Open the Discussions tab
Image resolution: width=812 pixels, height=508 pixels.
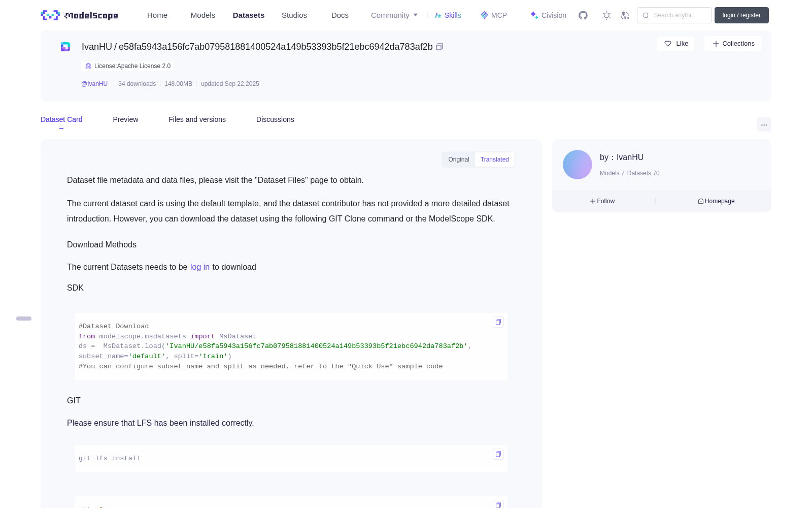point(275,119)
